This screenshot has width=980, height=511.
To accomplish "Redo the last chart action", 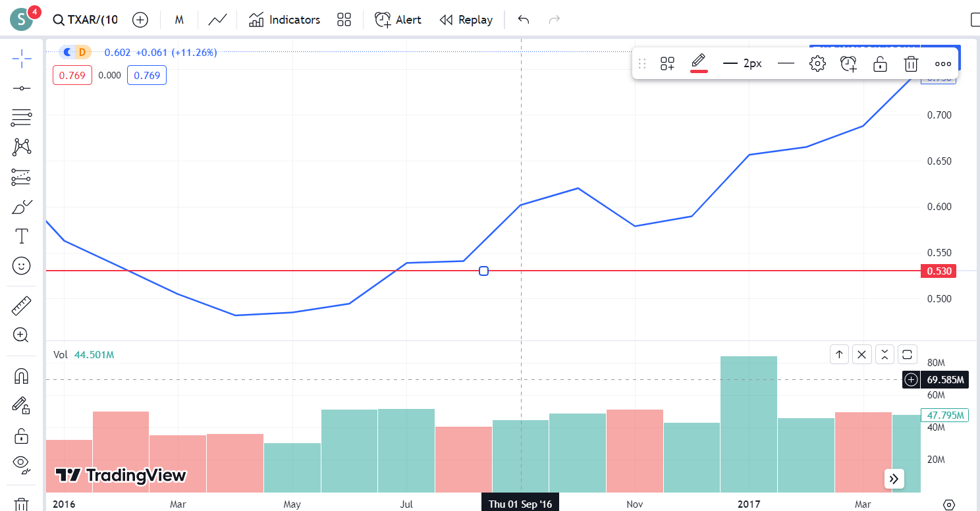I will [x=555, y=20].
